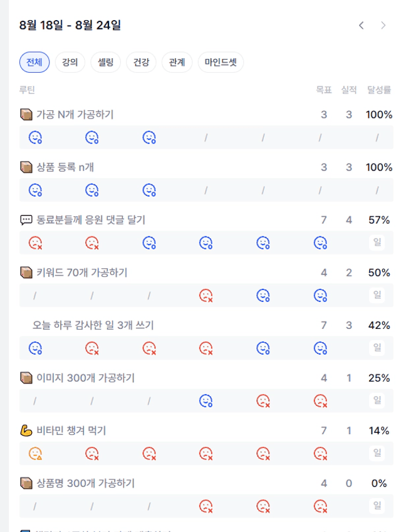This screenshot has width=401, height=532.
Task: Open the 셀링 category tab
Action: [105, 62]
